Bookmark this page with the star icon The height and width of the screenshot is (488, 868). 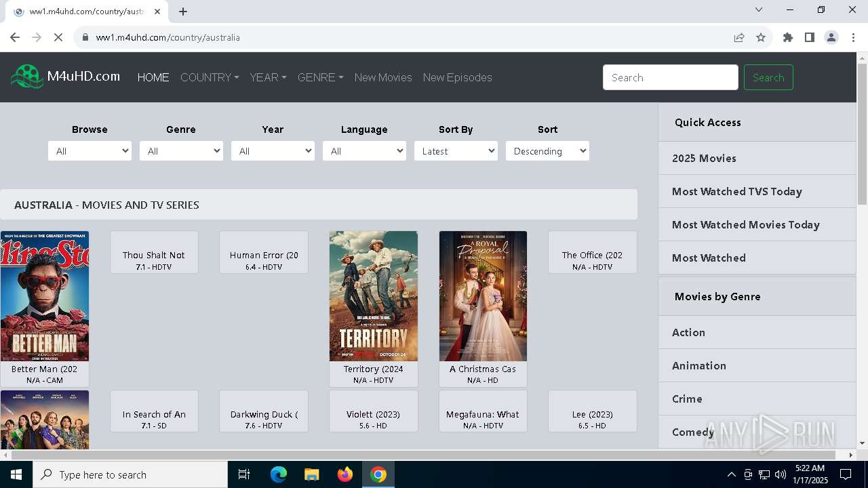tap(761, 37)
